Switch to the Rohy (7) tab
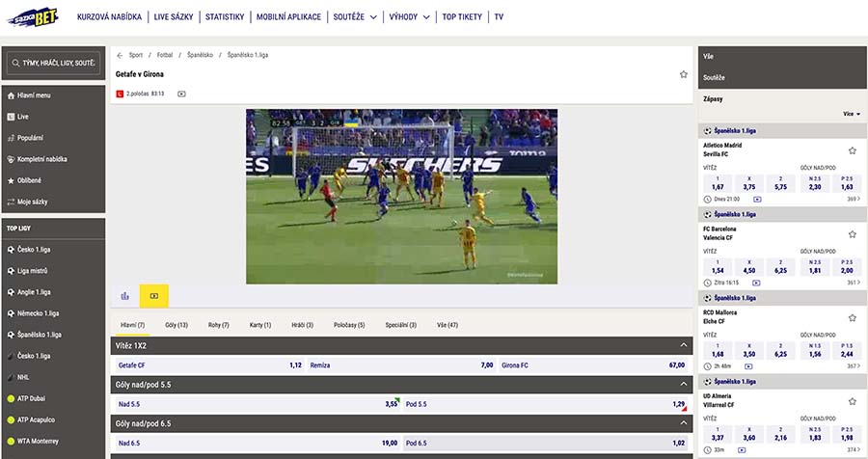 219,325
